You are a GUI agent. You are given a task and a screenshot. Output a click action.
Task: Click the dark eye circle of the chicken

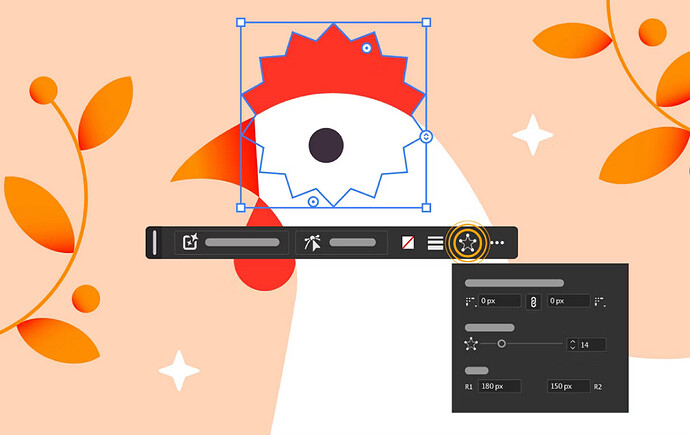tap(326, 146)
